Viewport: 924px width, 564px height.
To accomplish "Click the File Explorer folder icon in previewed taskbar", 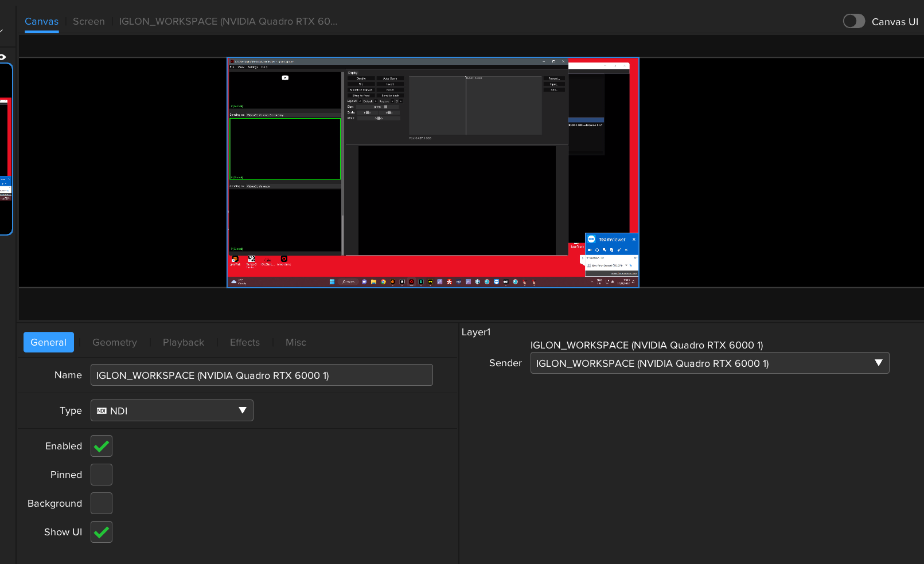I will (x=373, y=282).
